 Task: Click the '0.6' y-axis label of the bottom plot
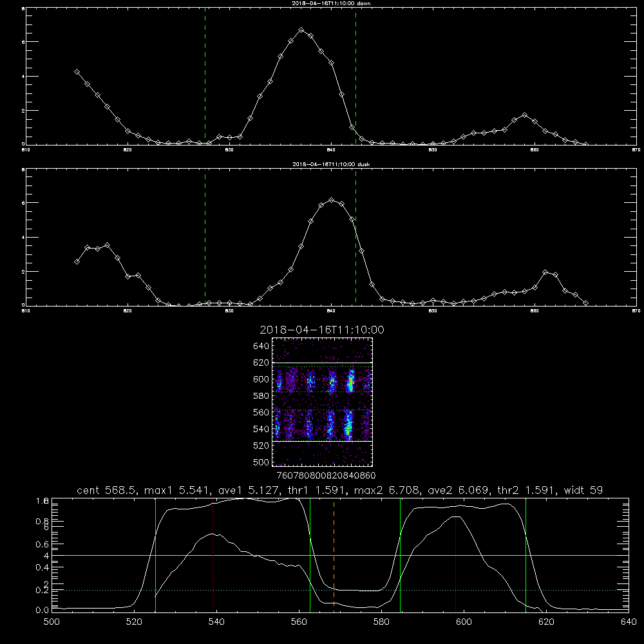(43, 544)
